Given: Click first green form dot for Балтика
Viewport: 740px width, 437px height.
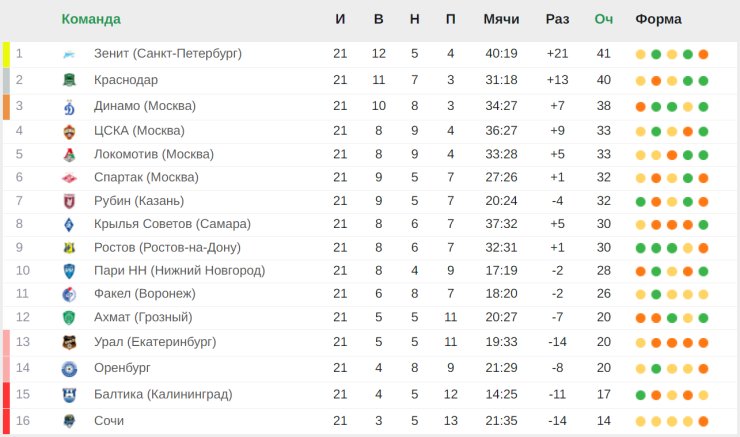Looking at the screenshot, I should [x=640, y=395].
